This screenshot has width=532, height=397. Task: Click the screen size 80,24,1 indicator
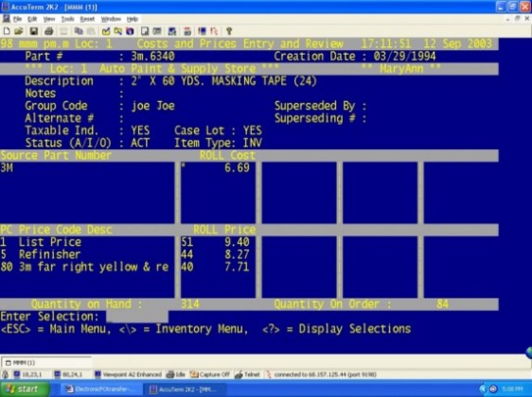tap(69, 374)
